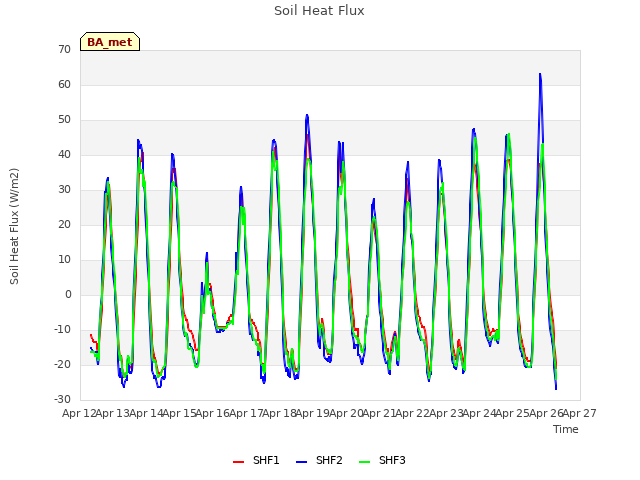This screenshot has height=480, width=640.
Task: Click the Apr 24 x-axis label
Action: pos(479,413)
